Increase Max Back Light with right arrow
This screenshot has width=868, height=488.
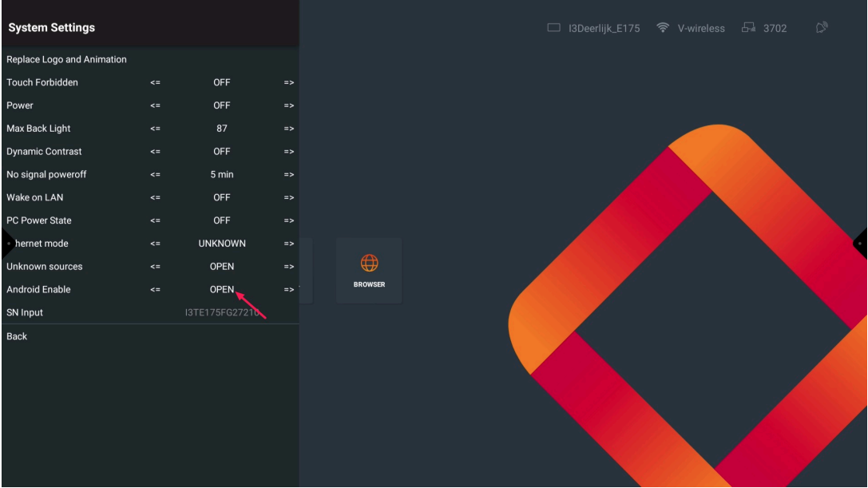click(288, 129)
